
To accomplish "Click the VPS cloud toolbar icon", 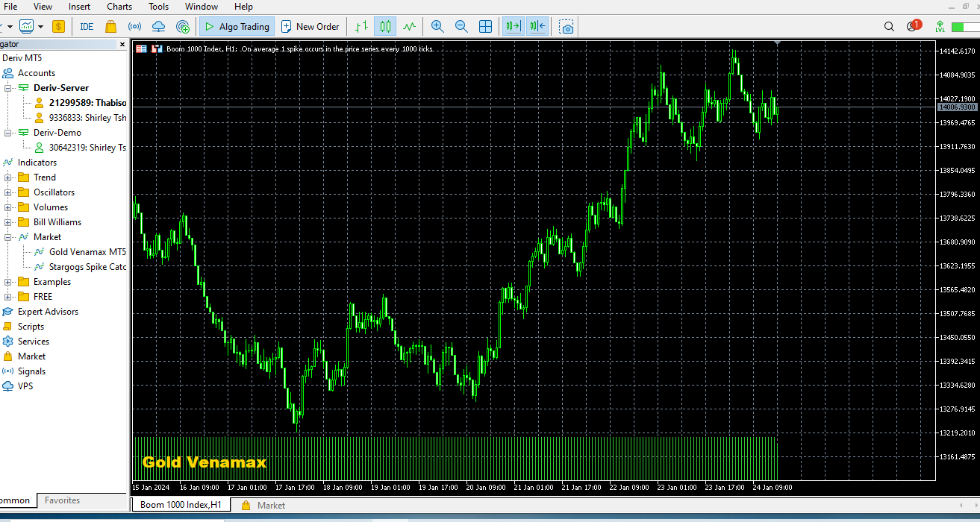I will [159, 26].
